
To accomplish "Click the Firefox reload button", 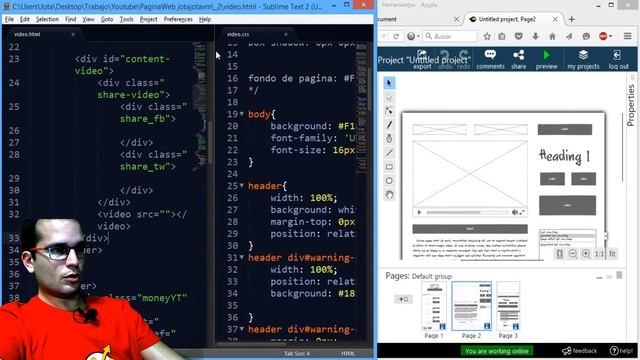I will coord(396,36).
